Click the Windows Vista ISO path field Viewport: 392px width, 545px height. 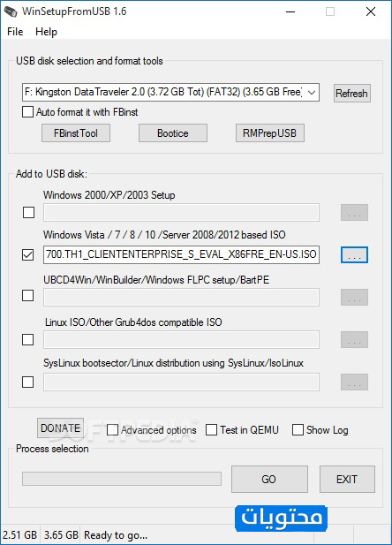click(181, 254)
